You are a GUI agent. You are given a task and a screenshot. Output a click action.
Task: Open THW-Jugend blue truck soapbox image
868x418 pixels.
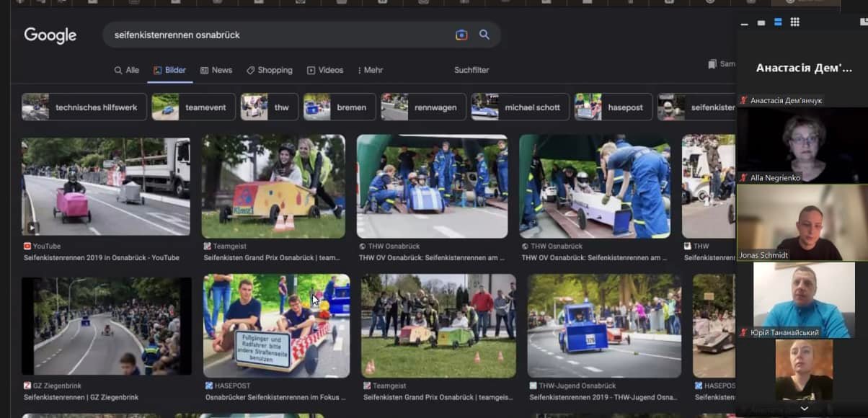tap(604, 326)
